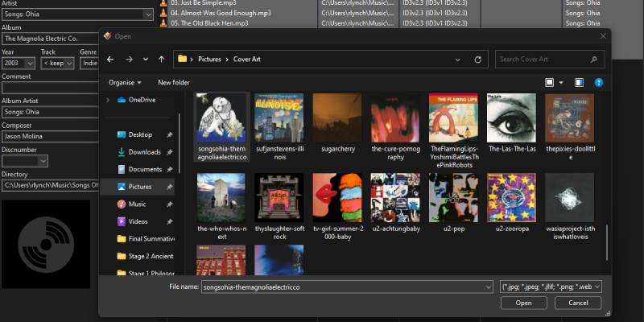
Task: Create a New folder
Action: tap(174, 83)
